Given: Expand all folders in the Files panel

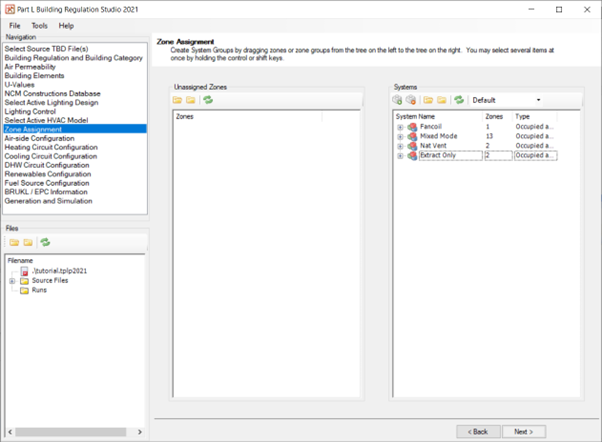Looking at the screenshot, I should (14, 242).
